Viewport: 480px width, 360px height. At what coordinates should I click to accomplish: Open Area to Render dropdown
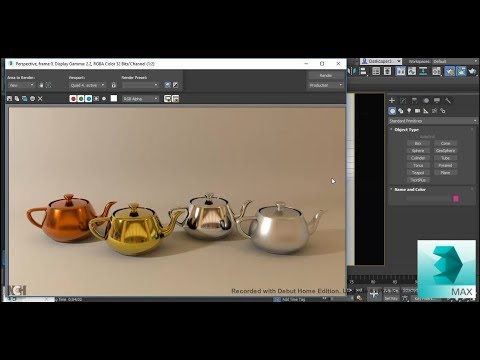click(21, 85)
